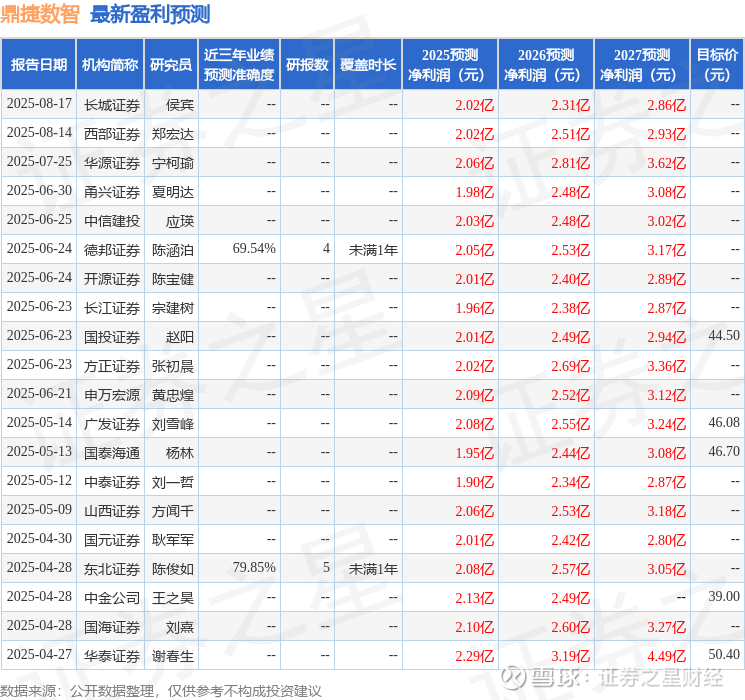
Task: Select the 华泰证券 institution cell
Action: [112, 656]
